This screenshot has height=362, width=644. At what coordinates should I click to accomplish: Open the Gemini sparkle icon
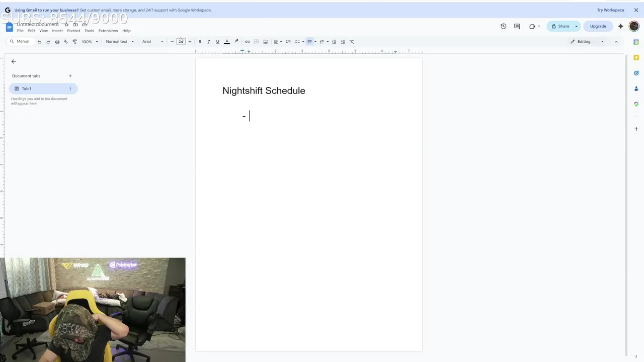(x=621, y=26)
